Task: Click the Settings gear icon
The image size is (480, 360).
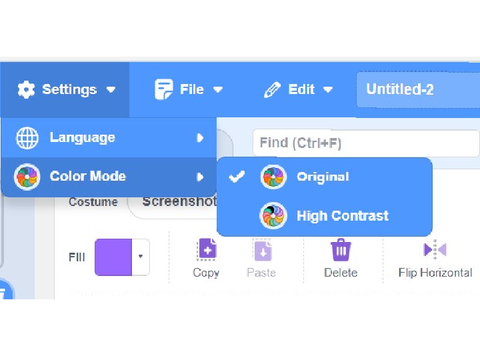Action: tap(26, 89)
